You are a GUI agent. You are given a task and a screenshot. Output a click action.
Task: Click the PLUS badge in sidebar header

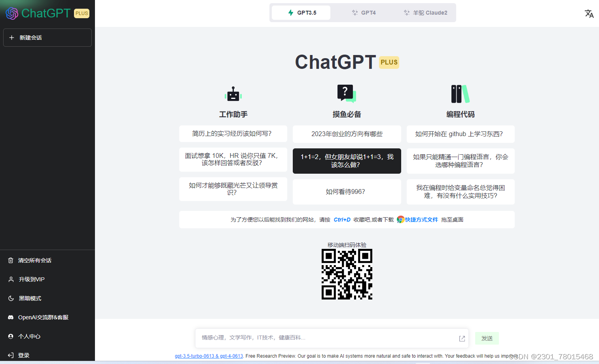(82, 13)
